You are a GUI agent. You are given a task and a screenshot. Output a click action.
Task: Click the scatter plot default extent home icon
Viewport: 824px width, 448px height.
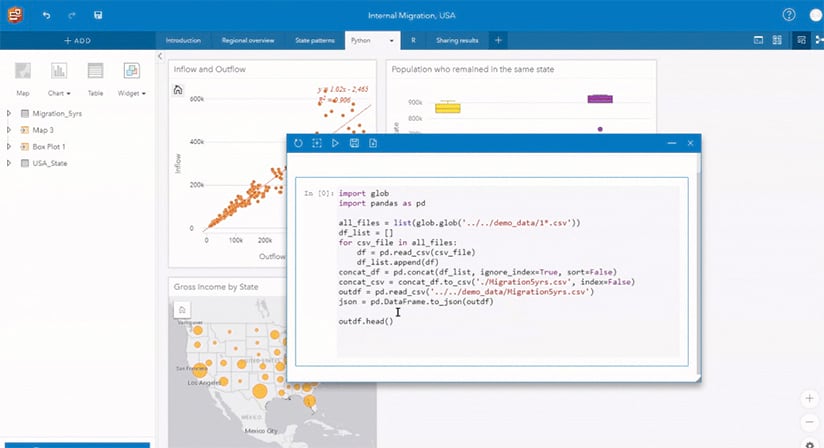(x=178, y=90)
